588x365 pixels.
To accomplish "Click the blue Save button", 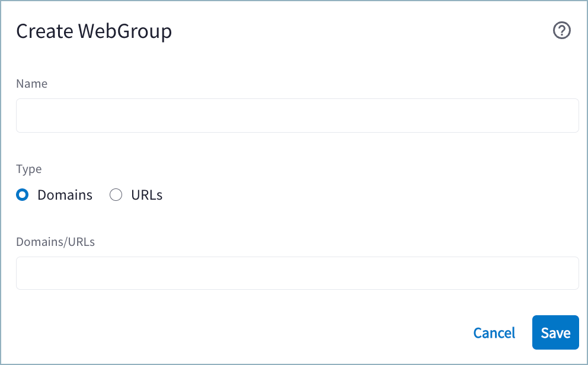I will (555, 332).
